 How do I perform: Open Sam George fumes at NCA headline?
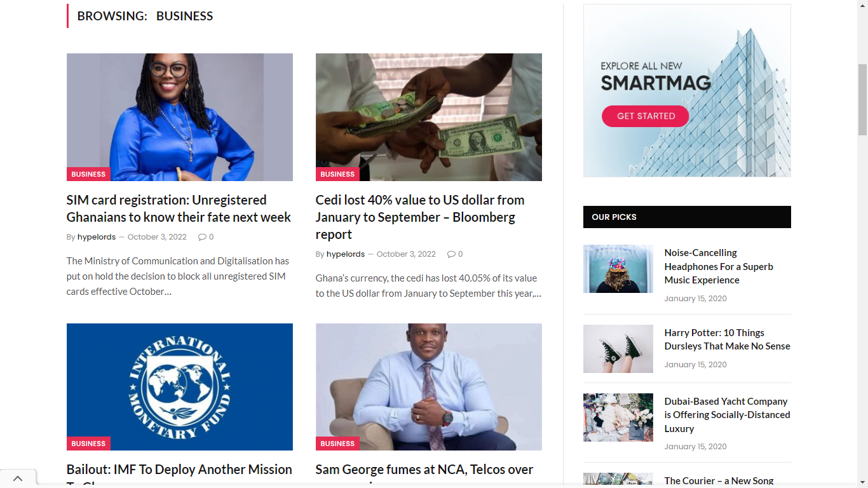(x=424, y=475)
